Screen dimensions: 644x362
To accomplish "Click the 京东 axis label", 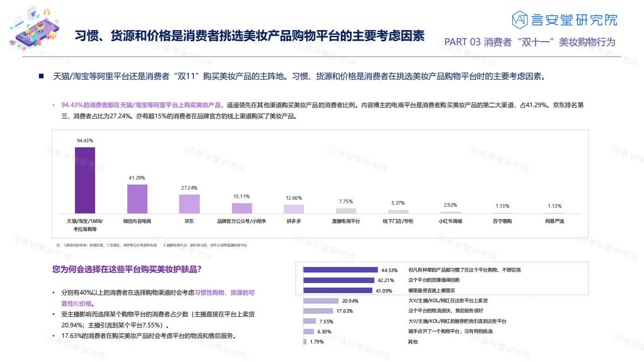I will pyautogui.click(x=189, y=221).
